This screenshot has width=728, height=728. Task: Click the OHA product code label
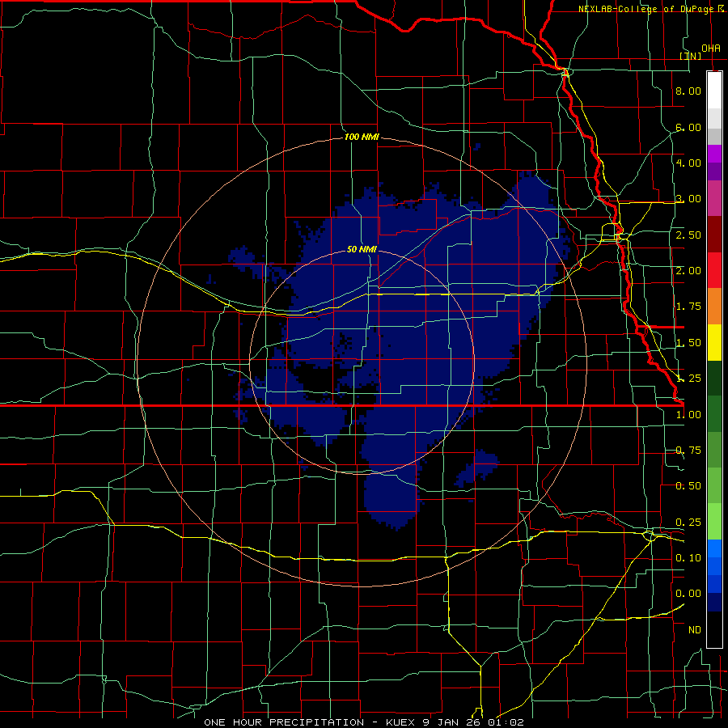pos(711,49)
